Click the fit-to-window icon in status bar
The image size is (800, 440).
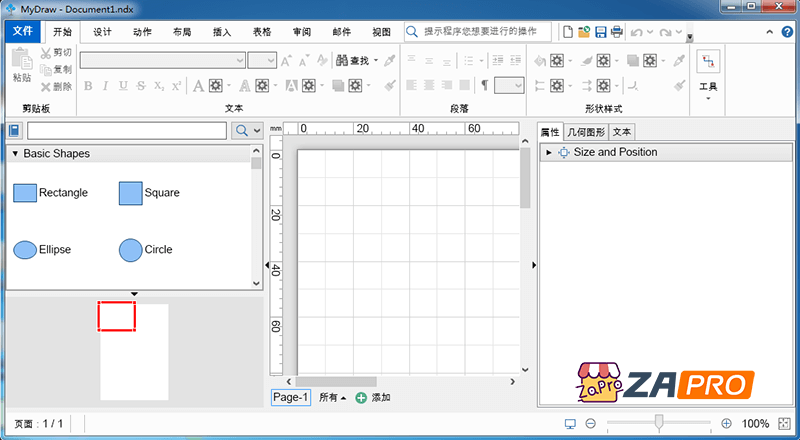785,424
